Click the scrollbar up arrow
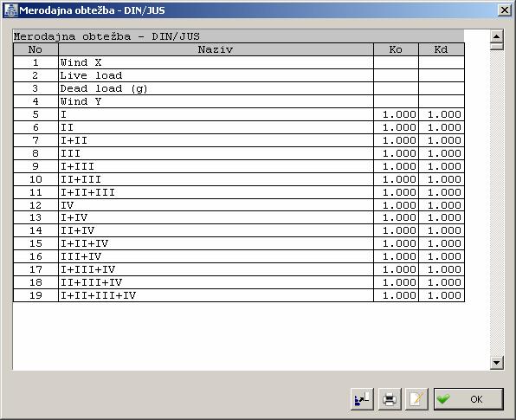Viewport: 516px width, 420px height. [x=497, y=36]
